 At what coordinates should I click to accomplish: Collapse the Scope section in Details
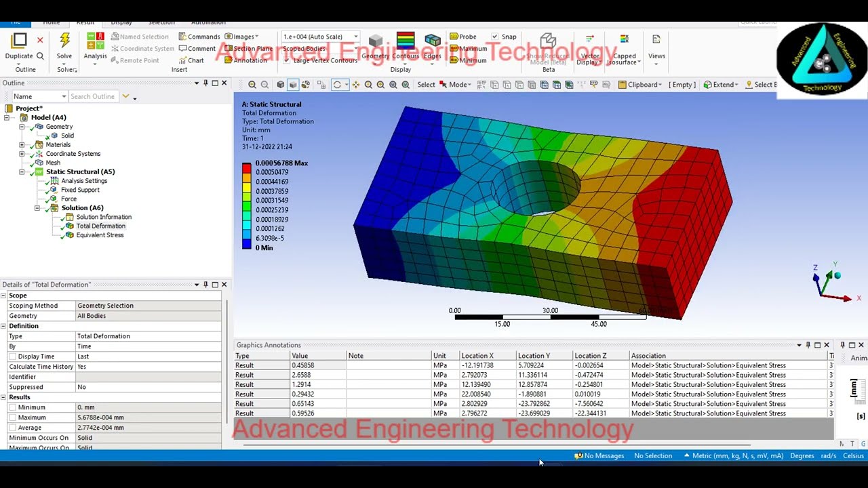[3, 296]
